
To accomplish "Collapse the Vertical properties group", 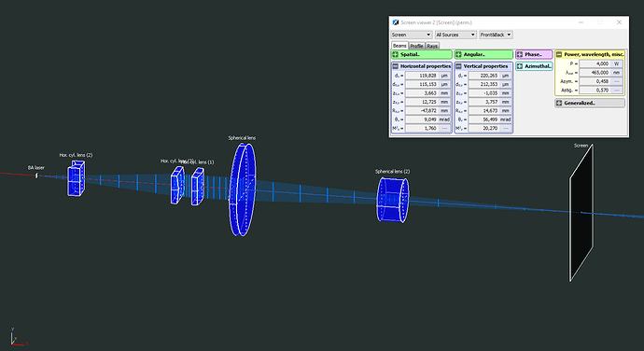I will coord(458,65).
